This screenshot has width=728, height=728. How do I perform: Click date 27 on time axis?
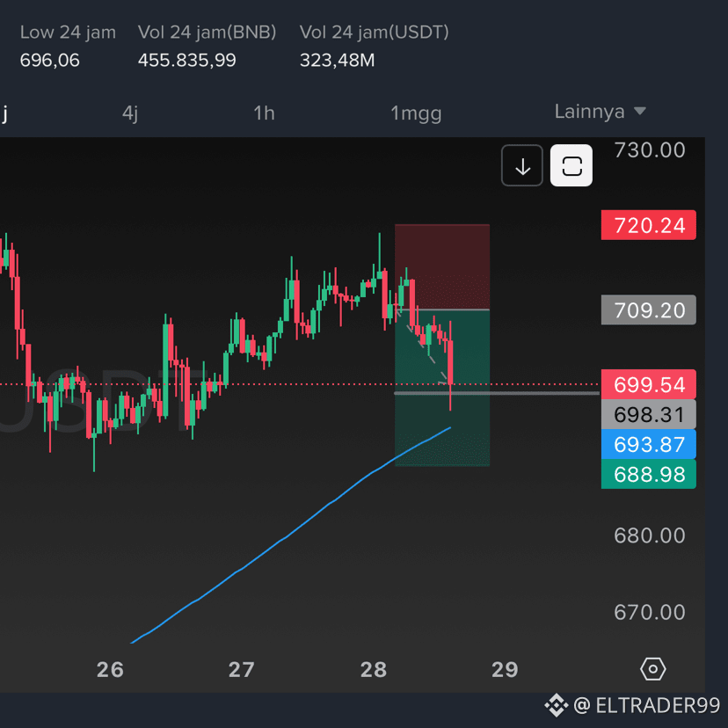[242, 669]
